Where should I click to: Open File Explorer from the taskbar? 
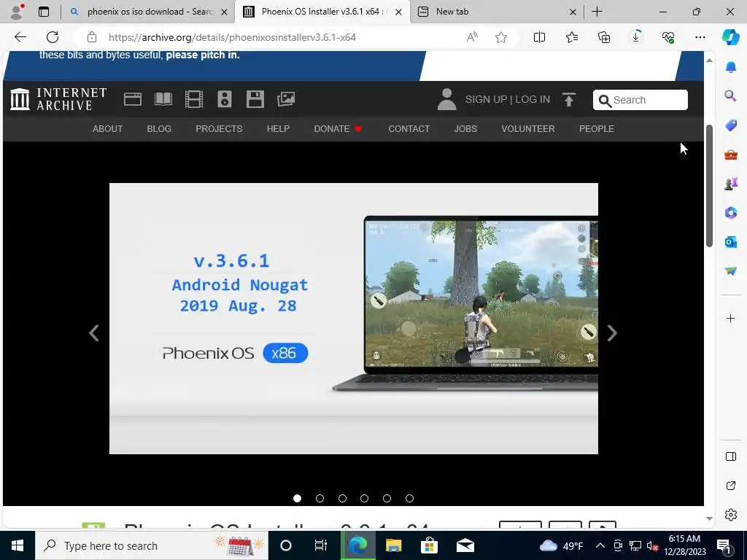pos(393,545)
